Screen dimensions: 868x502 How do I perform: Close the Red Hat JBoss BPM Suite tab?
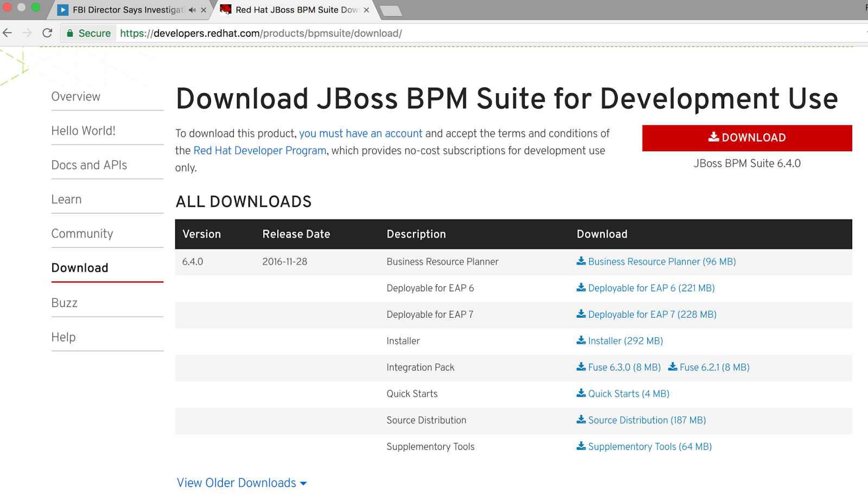[x=367, y=10]
